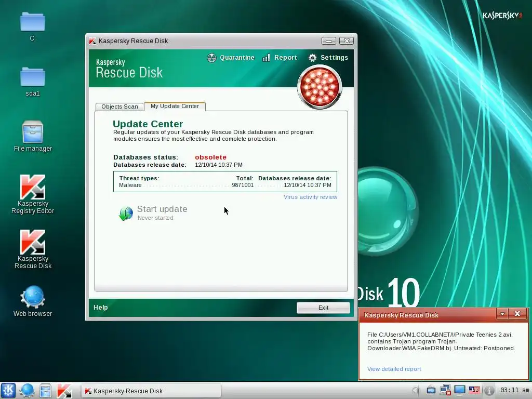Click the small tray expand arrow
This screenshot has width=532, height=399.
[x=415, y=391]
